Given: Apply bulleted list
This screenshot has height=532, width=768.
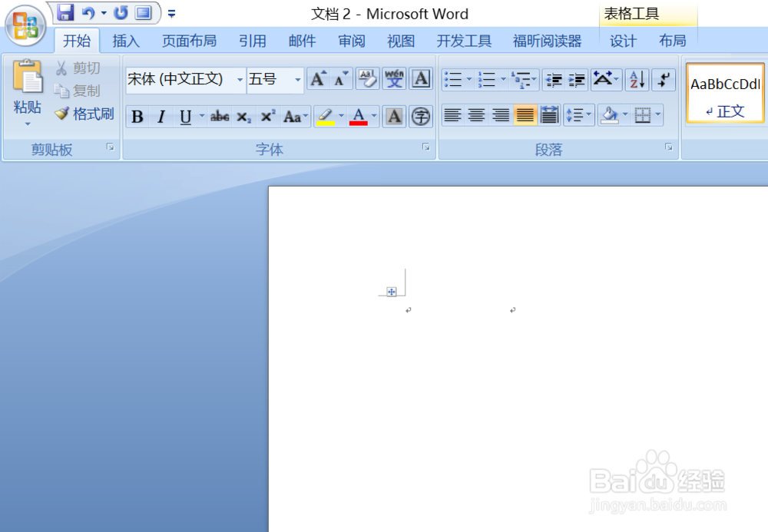Looking at the screenshot, I should 453,79.
